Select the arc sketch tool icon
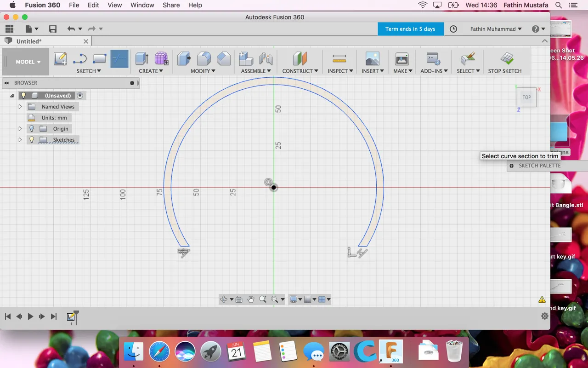This screenshot has width=588, height=368. point(80,59)
